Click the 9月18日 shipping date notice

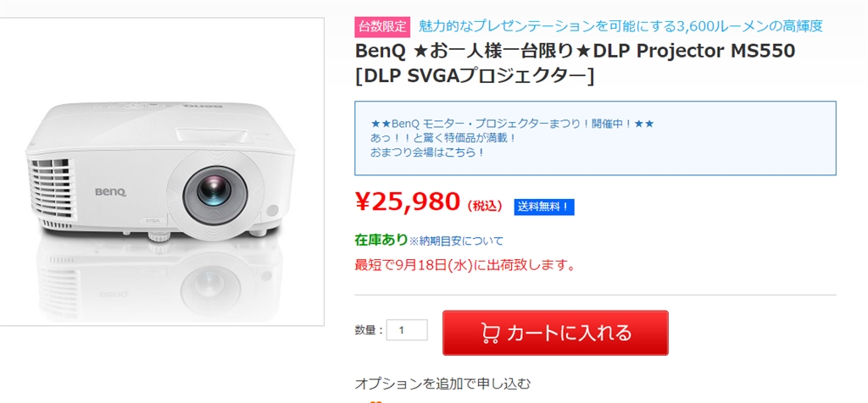click(465, 265)
